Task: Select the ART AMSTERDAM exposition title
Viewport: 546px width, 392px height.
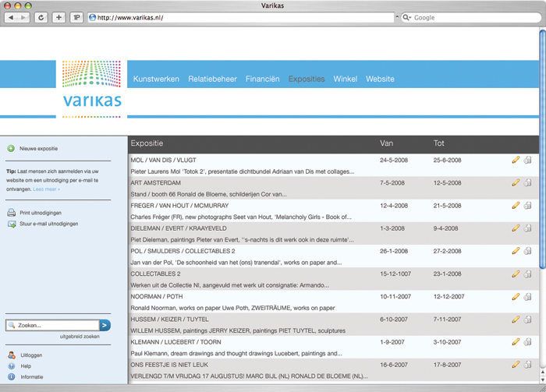Action: (x=156, y=182)
